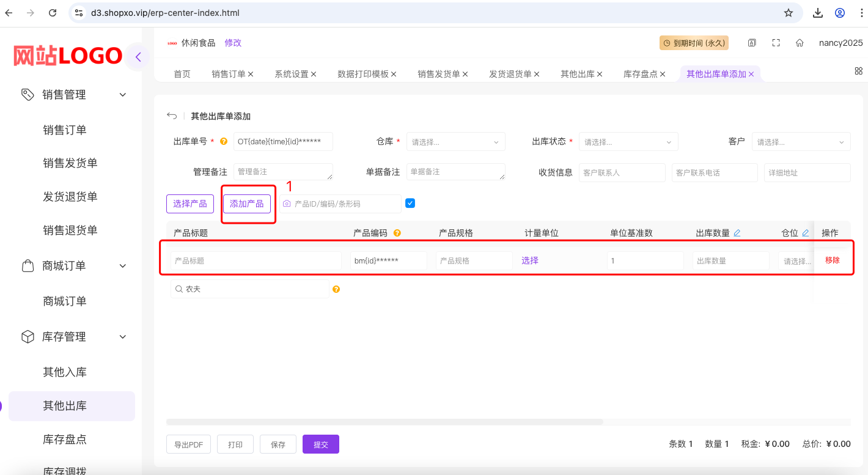
Task: Open the 客户 dropdown
Action: [x=801, y=142]
